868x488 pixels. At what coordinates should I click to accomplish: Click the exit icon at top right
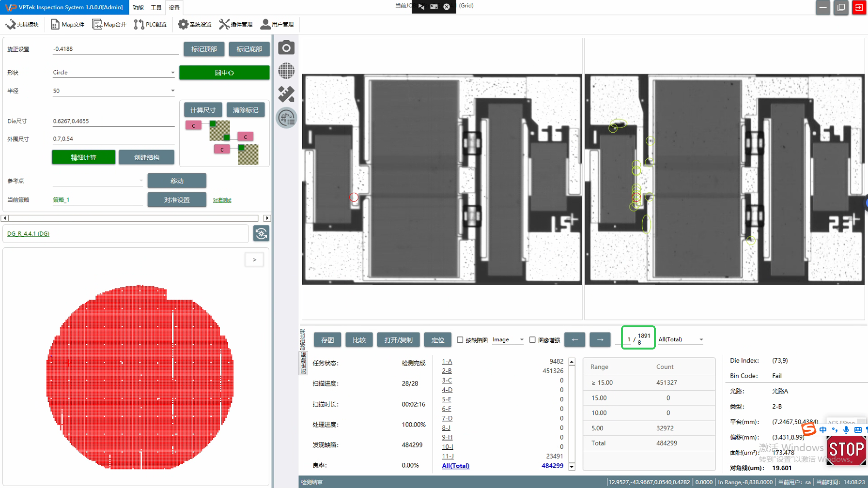(859, 7)
